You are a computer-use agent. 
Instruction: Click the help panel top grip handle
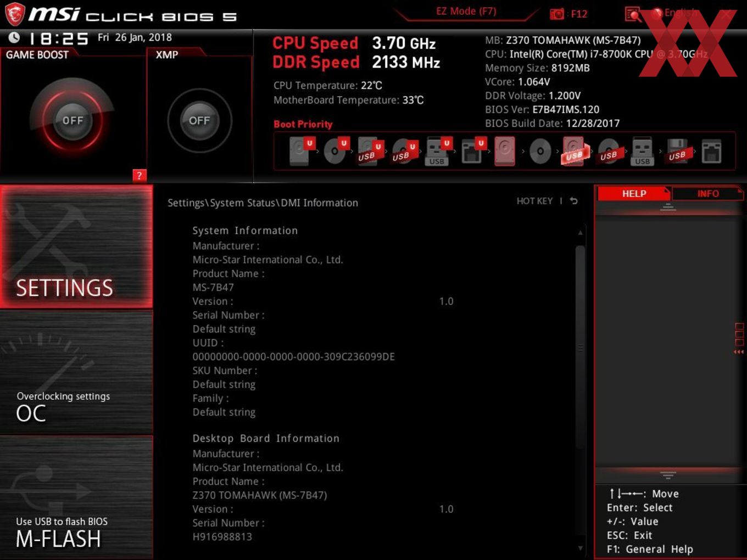668,207
